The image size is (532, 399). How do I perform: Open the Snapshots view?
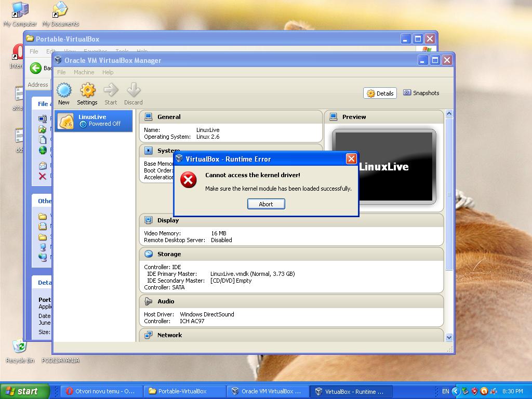(421, 93)
